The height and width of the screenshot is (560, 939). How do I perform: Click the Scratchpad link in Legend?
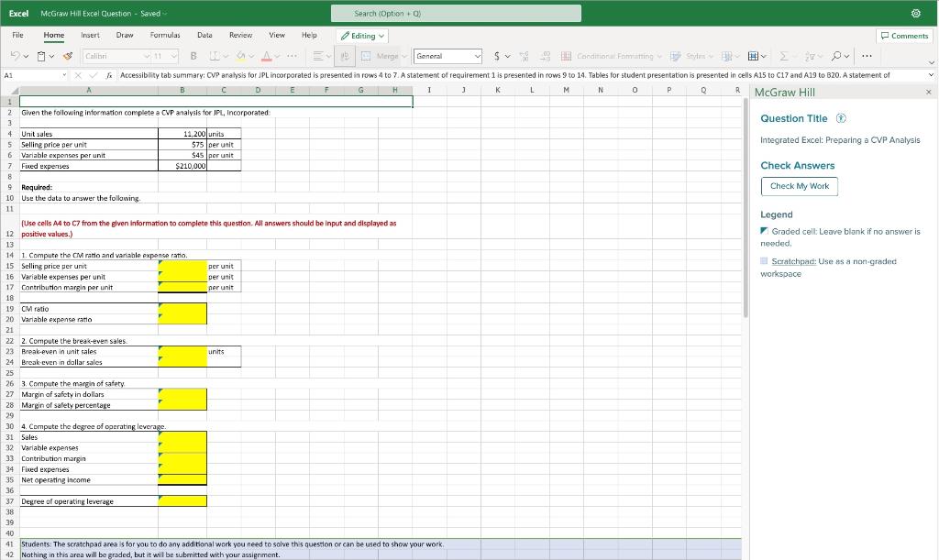click(x=793, y=261)
